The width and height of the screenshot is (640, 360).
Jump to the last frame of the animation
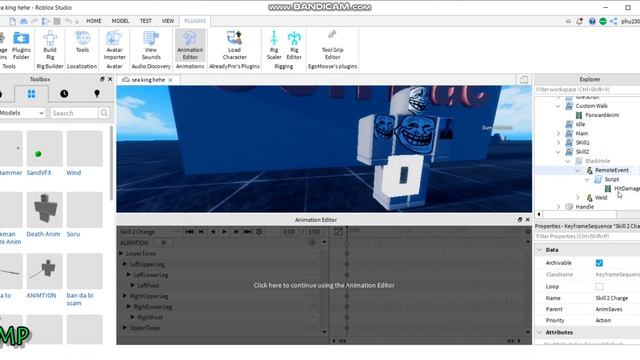coord(247,232)
